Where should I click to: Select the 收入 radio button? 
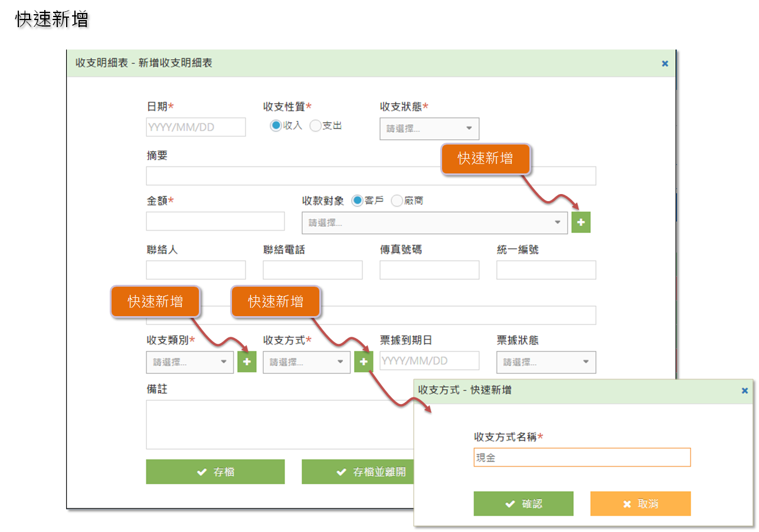[x=276, y=126]
